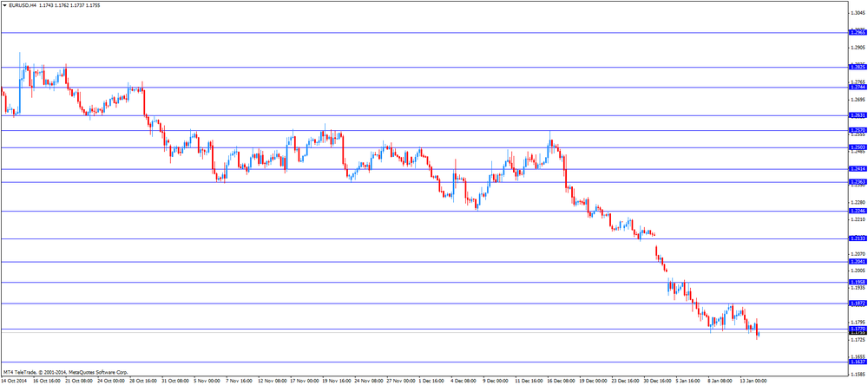The height and width of the screenshot is (385, 868).
Task: Click the 19 Nov 16:00 time axis label
Action: click(x=339, y=382)
